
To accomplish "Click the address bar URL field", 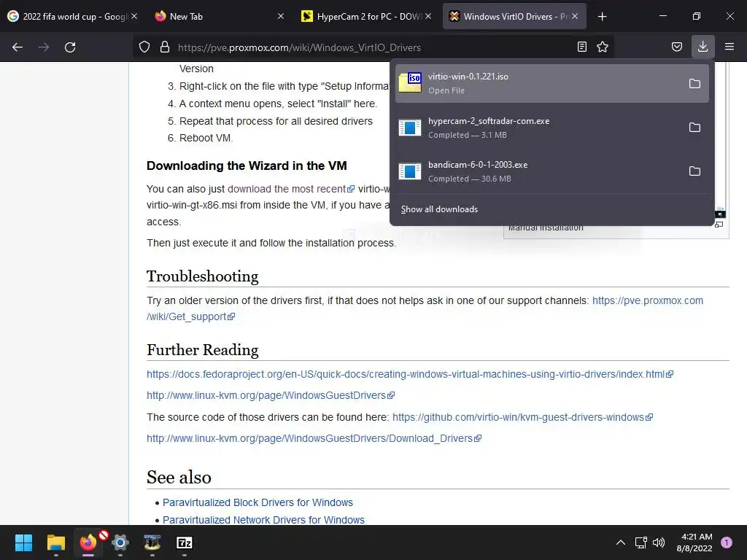I will (371, 47).
